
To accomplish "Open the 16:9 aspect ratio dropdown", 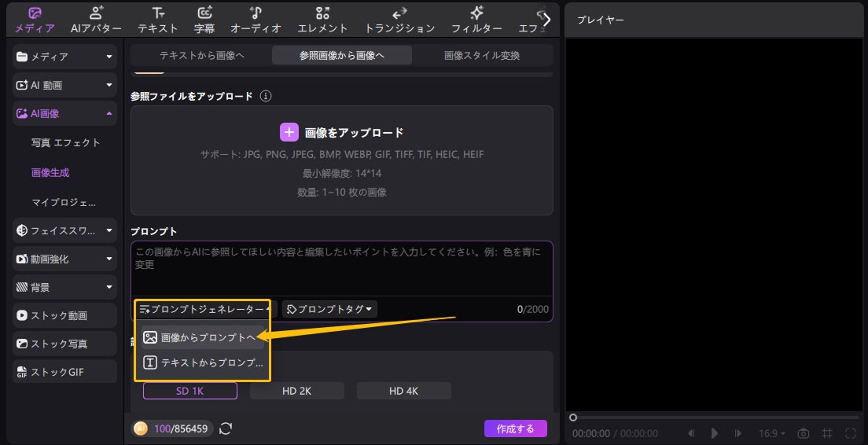I will (x=771, y=433).
